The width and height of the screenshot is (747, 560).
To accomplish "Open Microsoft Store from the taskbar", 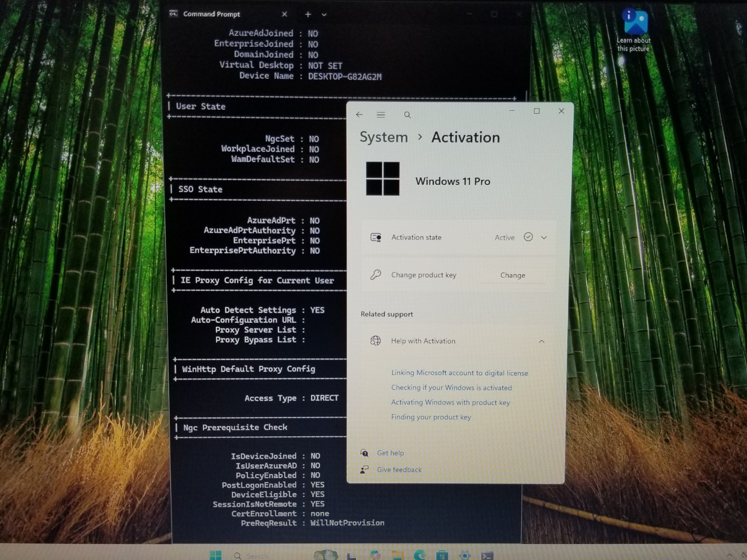I will pyautogui.click(x=442, y=555).
